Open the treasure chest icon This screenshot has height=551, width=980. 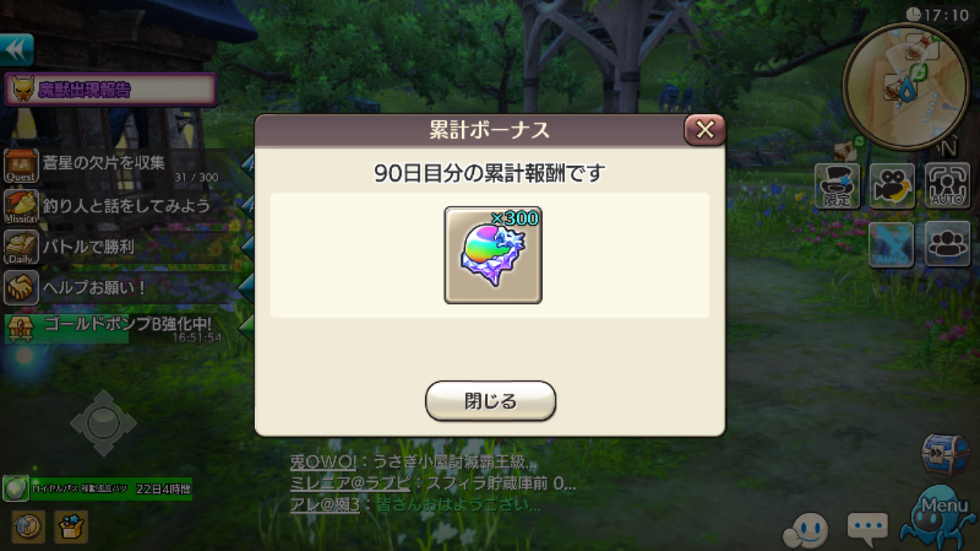(x=945, y=455)
